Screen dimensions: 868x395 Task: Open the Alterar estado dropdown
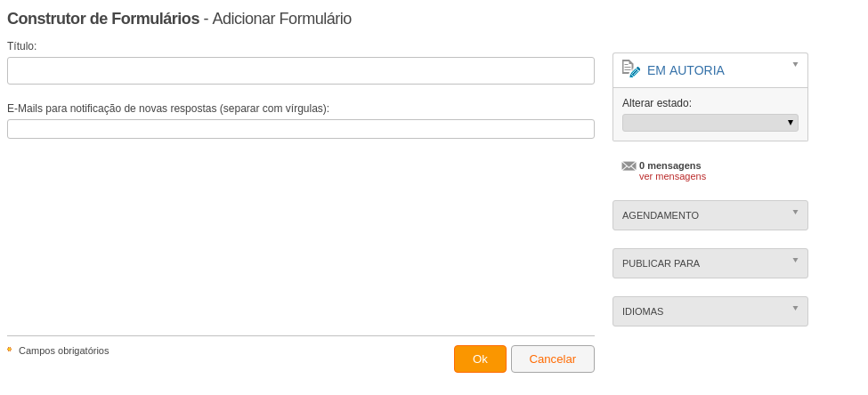[710, 123]
